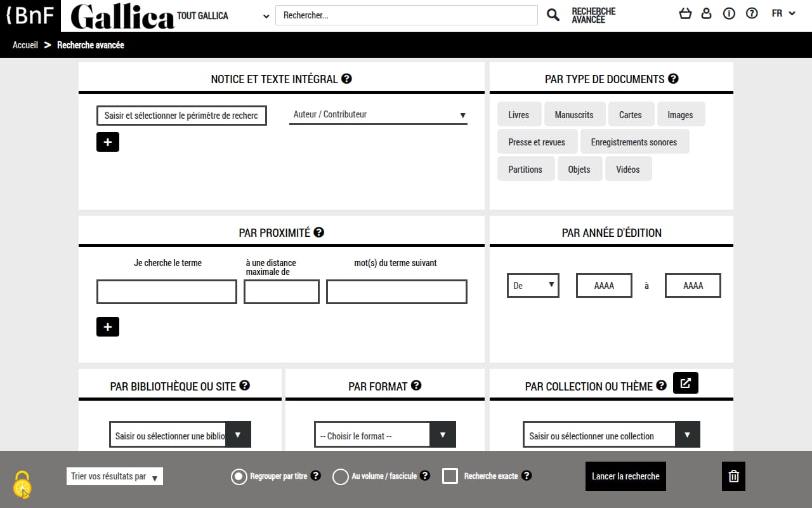Click the trash icon to clear form
Image resolution: width=812 pixels, height=508 pixels.
coord(733,476)
